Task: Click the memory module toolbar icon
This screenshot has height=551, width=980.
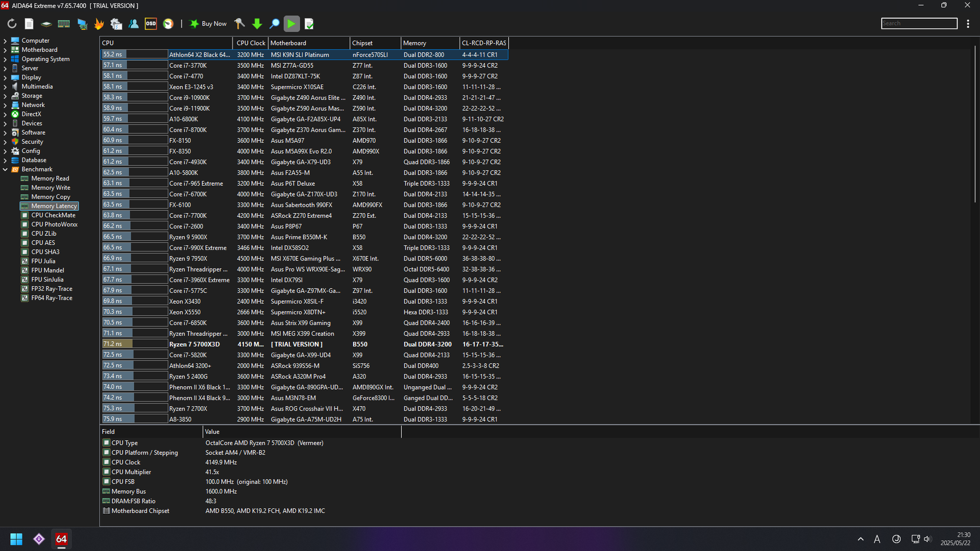Action: click(64, 23)
